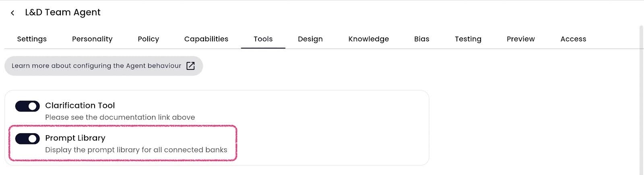Select the Preview tab
This screenshot has height=175, width=644.
tap(521, 39)
